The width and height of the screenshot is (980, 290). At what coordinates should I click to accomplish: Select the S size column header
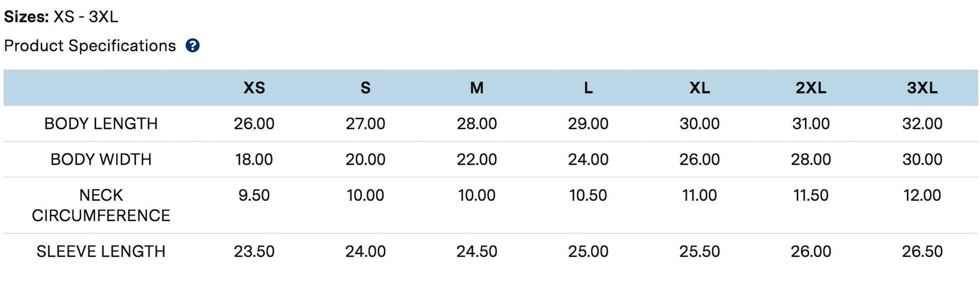coord(366,88)
